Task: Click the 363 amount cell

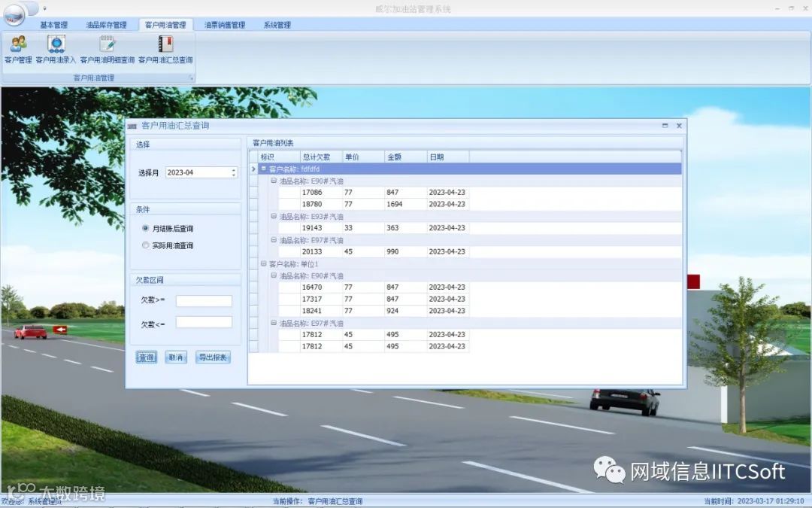Action: point(406,228)
